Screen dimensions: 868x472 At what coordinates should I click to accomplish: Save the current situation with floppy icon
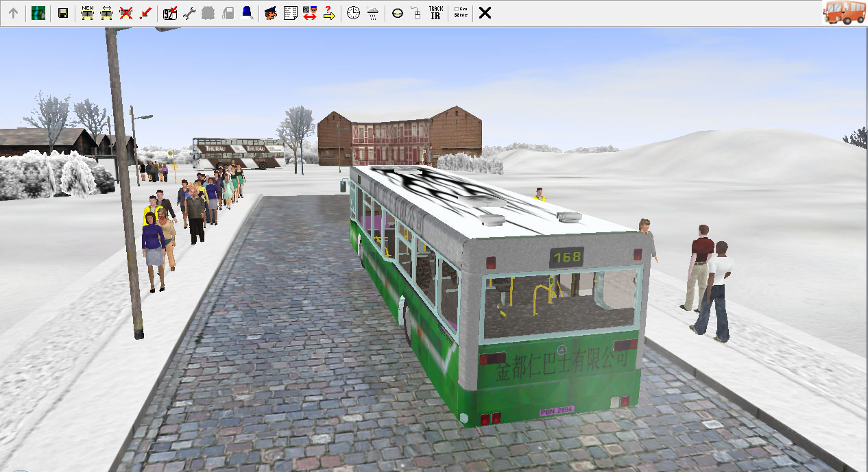pos(62,13)
